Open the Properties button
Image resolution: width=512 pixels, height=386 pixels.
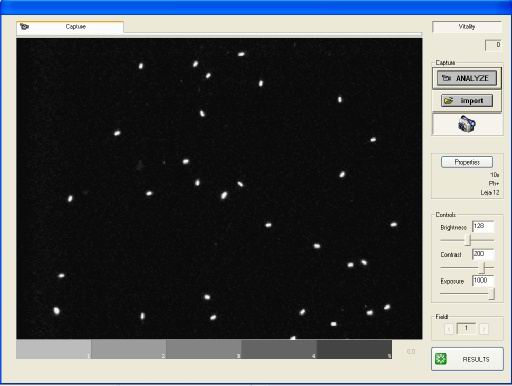point(467,162)
